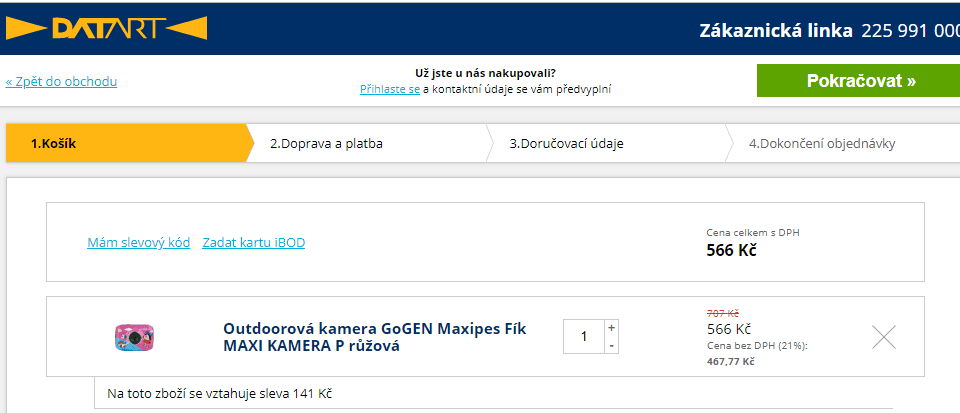Click the quantity input field
The height and width of the screenshot is (413, 960).
584,337
